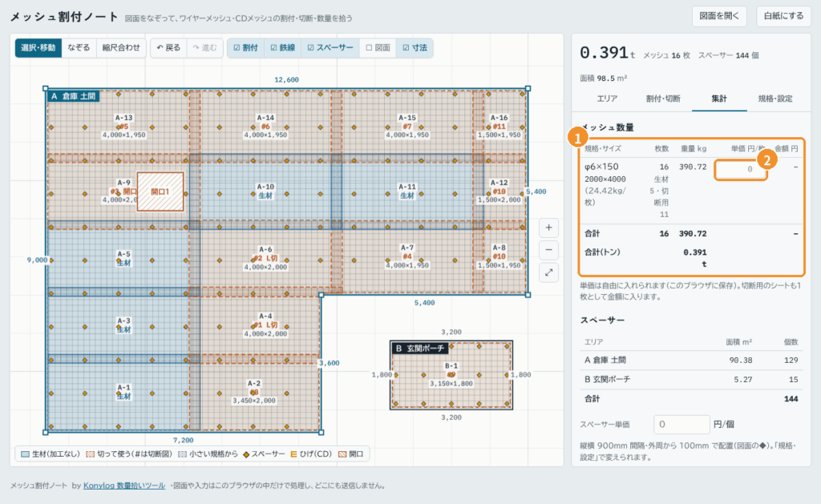
Task: Enable the 図面 layer checkbox
Action: (x=378, y=47)
